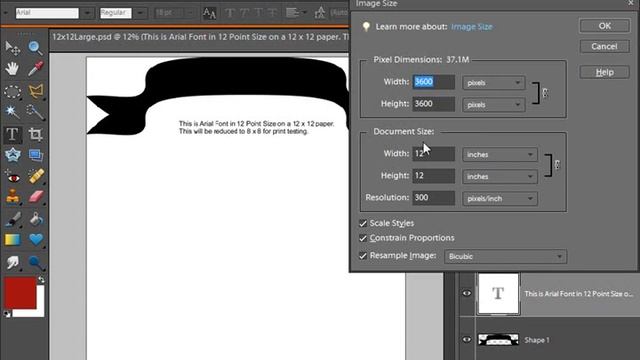Select the Eraser tool
Viewport: 640px width, 360px height.
click(36, 197)
